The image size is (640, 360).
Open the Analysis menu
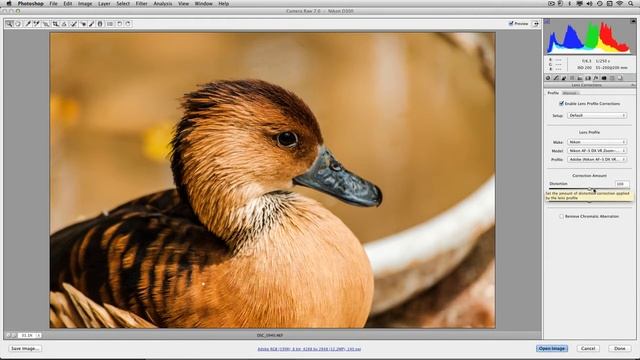pyautogui.click(x=162, y=4)
